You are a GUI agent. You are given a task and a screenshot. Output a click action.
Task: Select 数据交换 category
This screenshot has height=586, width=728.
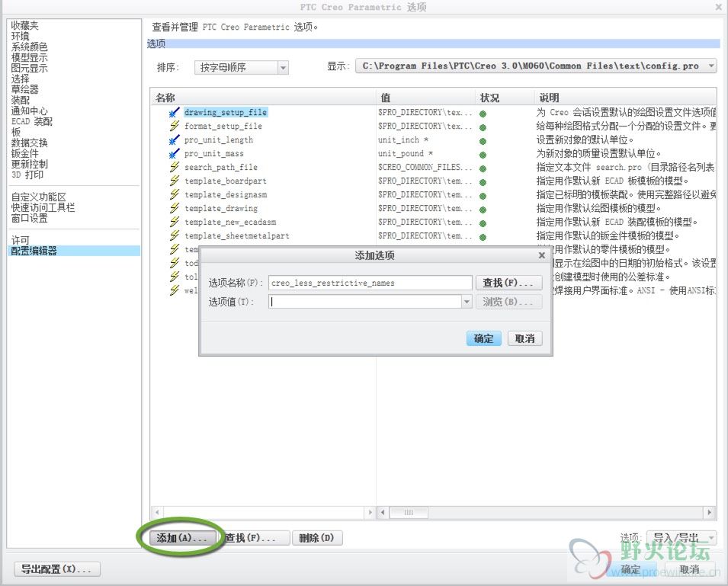point(29,143)
